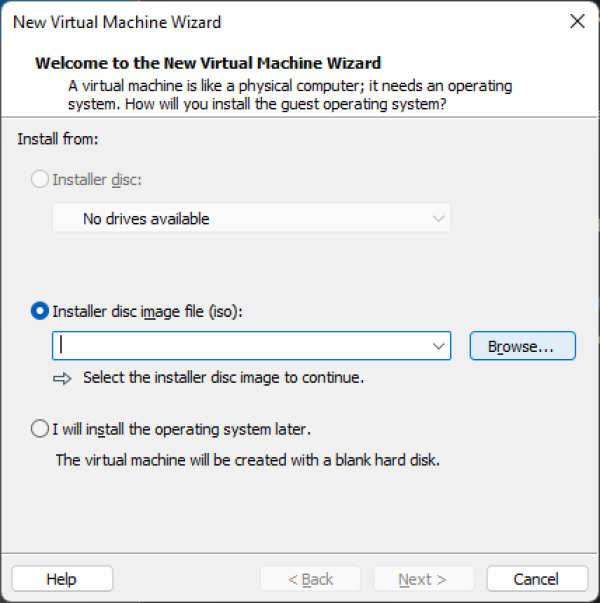The height and width of the screenshot is (603, 600).
Task: Proceed with the Next > button
Action: coord(423,579)
